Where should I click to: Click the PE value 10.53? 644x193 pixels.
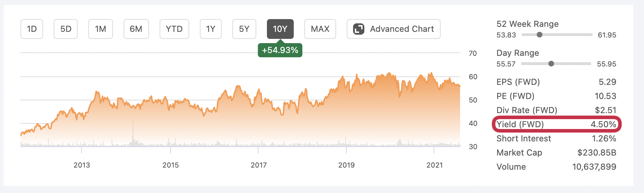606,96
